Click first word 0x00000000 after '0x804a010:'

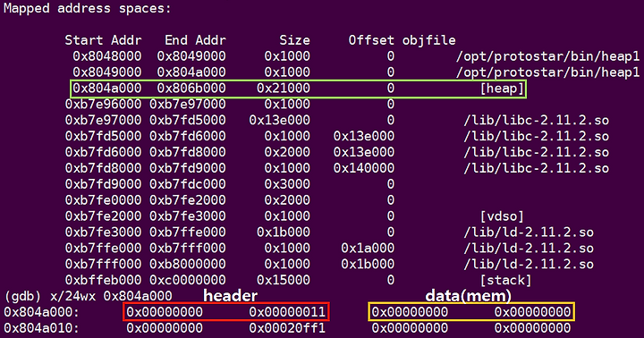pos(165,328)
